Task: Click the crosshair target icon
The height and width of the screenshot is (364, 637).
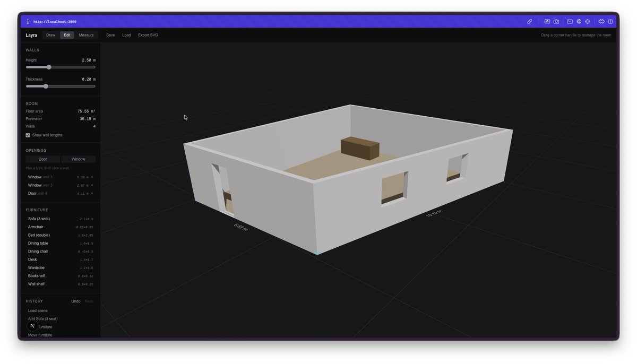Action: click(x=588, y=22)
